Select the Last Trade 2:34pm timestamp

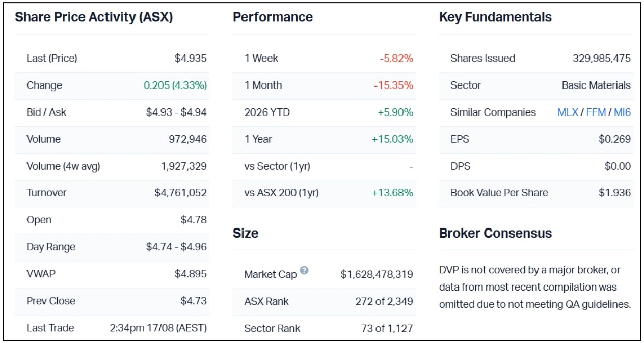[x=158, y=328]
